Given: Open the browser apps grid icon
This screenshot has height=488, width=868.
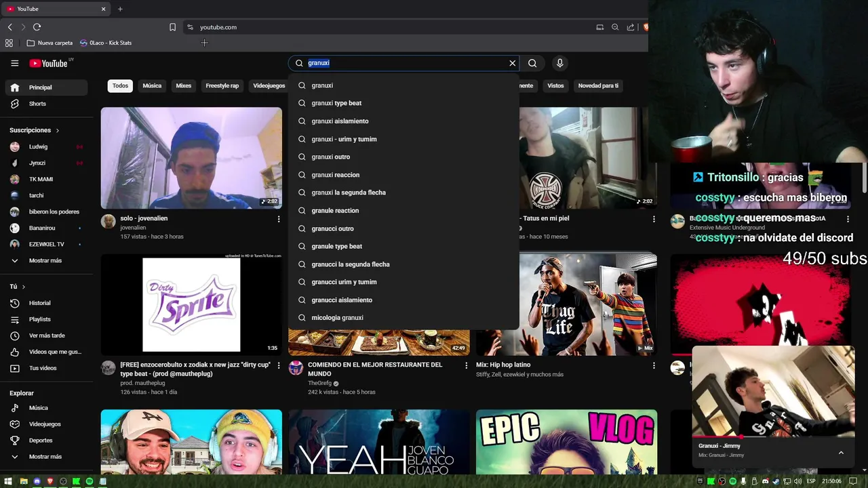Looking at the screenshot, I should point(9,43).
